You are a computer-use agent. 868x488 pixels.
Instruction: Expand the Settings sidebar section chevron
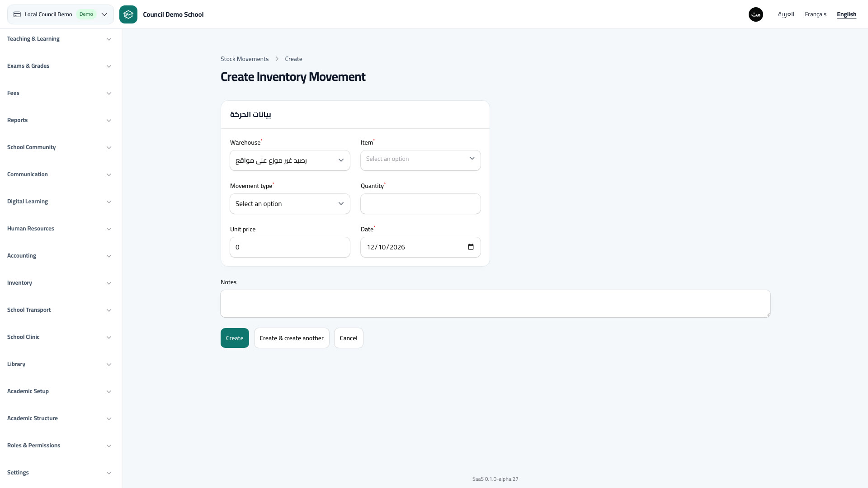click(109, 473)
